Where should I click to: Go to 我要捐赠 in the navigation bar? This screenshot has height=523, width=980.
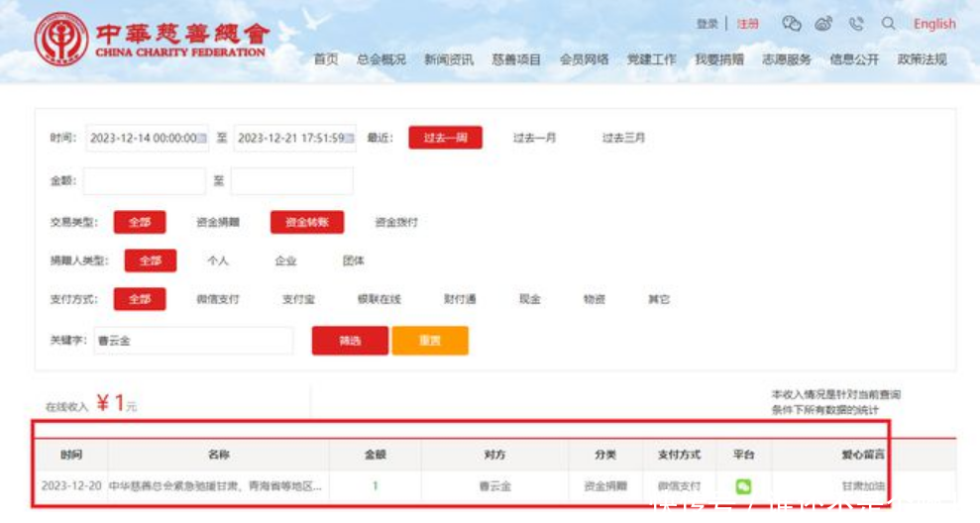pos(718,59)
